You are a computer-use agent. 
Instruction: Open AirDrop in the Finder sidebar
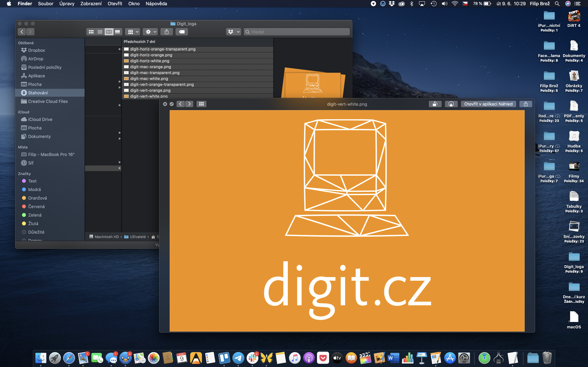point(35,59)
